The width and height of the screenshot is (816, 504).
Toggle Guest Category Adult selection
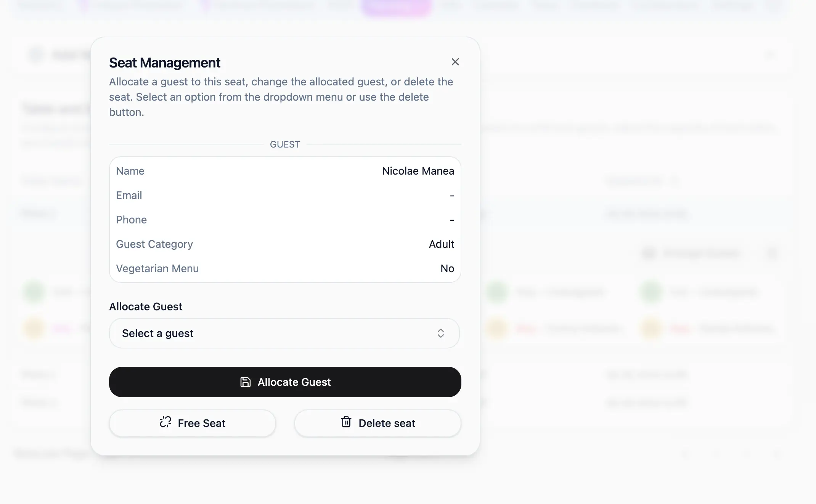(441, 244)
